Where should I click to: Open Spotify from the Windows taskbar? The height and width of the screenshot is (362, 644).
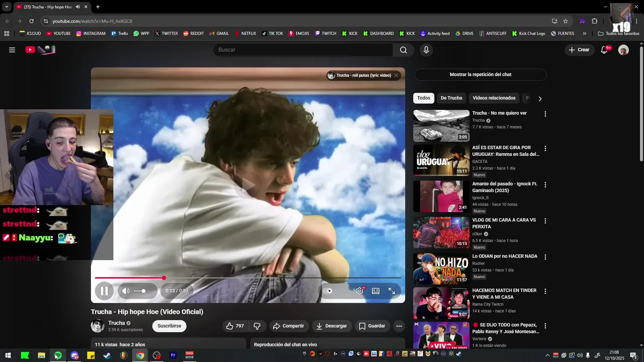click(58, 355)
